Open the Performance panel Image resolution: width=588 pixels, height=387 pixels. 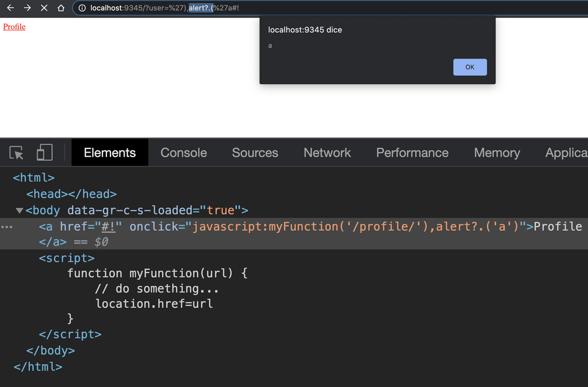coord(412,152)
